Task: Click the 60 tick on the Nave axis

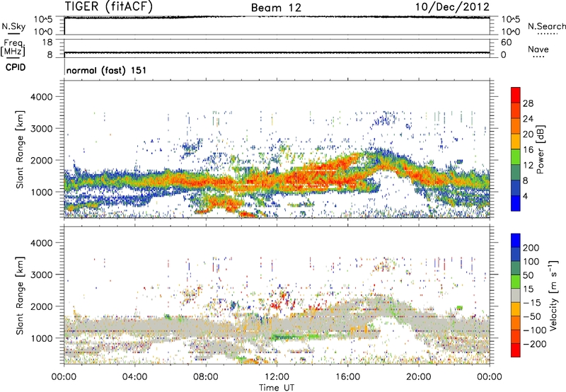Action: point(506,42)
